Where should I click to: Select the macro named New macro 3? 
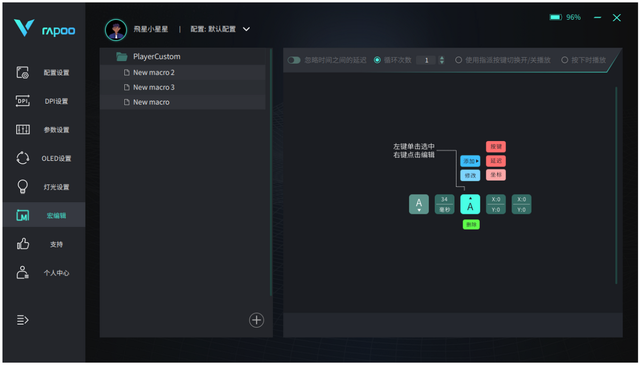[x=182, y=87]
